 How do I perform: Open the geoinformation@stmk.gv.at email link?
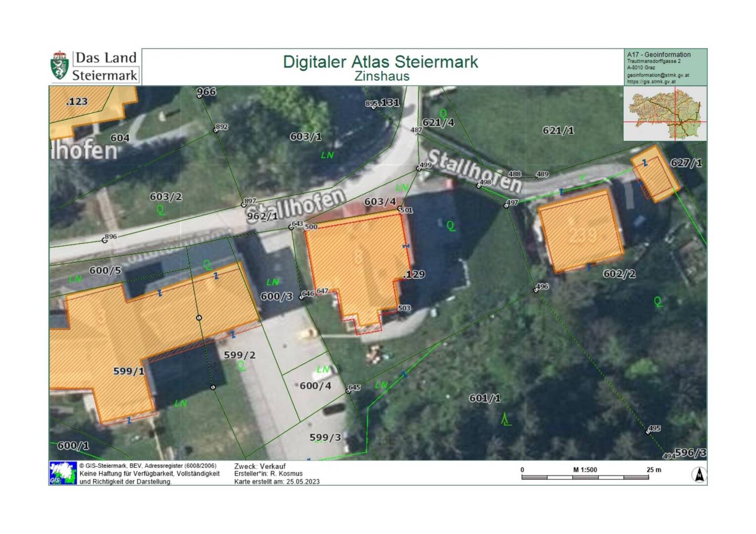click(x=658, y=75)
